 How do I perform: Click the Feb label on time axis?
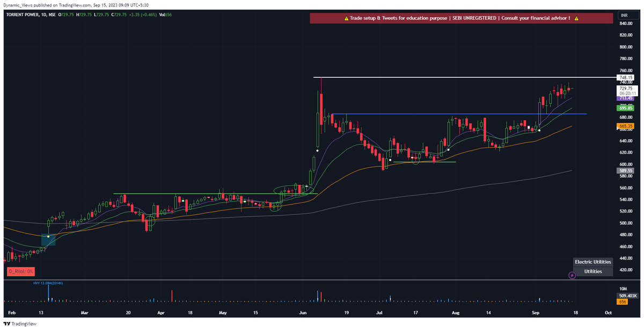tap(12, 312)
